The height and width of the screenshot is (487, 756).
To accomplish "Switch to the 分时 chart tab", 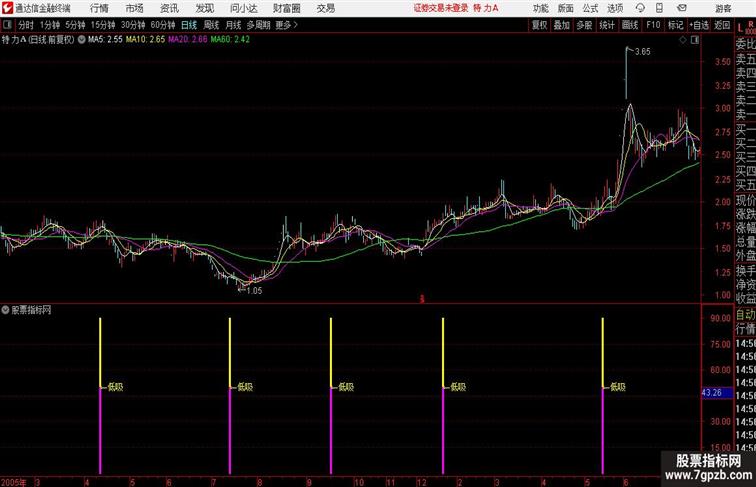I will pyautogui.click(x=26, y=25).
